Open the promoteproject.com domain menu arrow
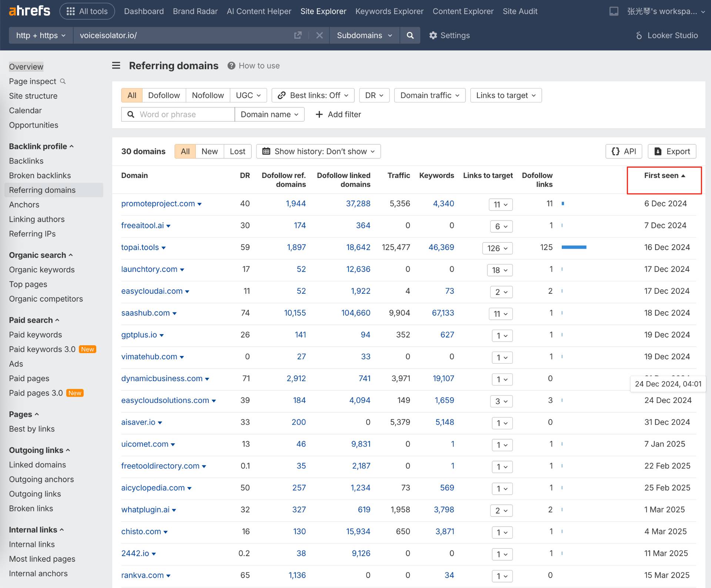Screen dimensions: 711x588 [200, 204]
